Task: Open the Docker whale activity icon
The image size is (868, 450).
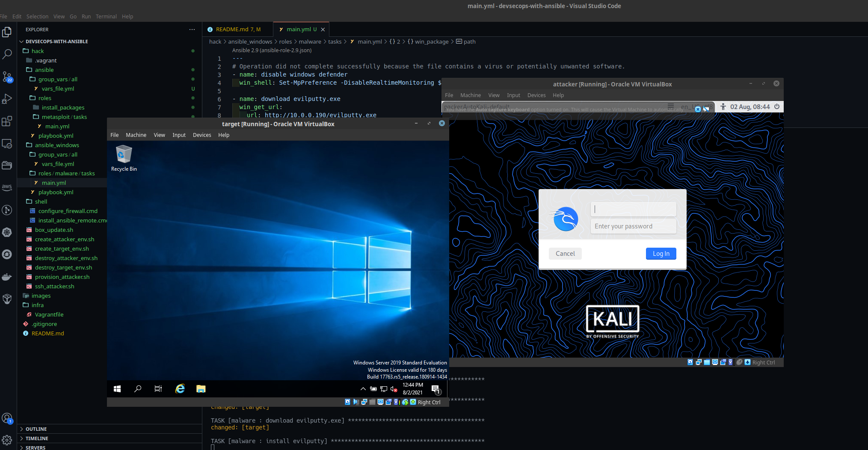Action: [7, 277]
